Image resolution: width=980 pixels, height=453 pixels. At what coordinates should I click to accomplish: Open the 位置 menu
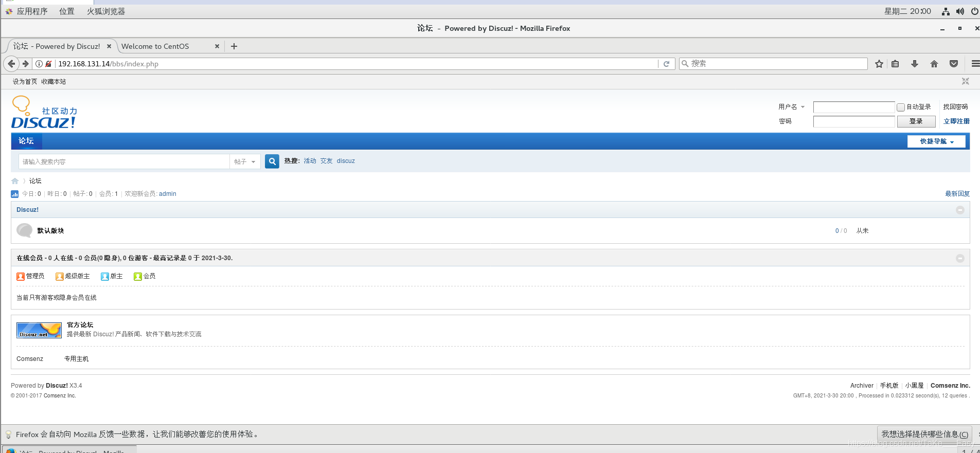tap(67, 11)
